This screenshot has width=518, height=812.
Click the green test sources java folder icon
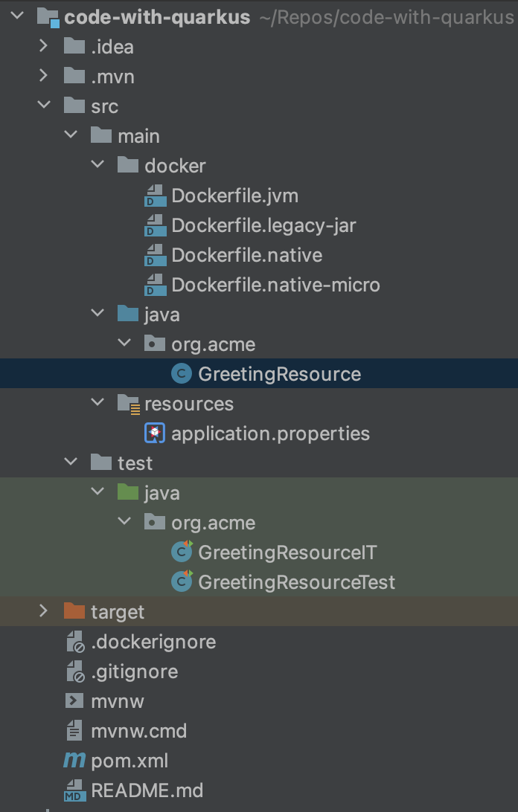pos(128,492)
